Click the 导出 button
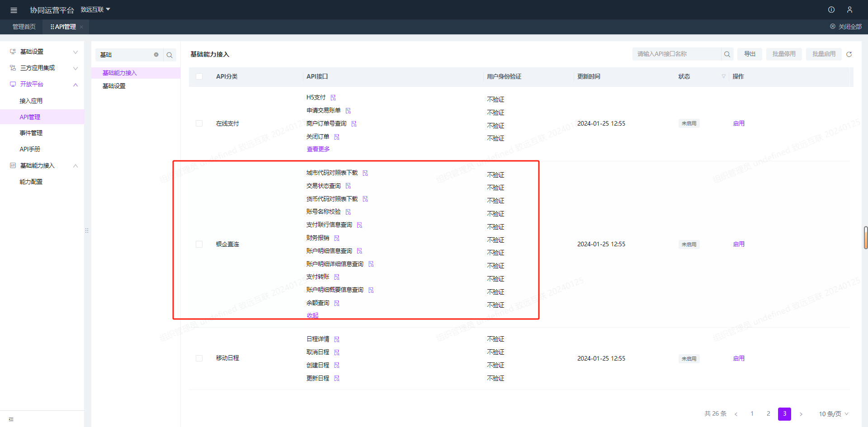 click(x=750, y=54)
